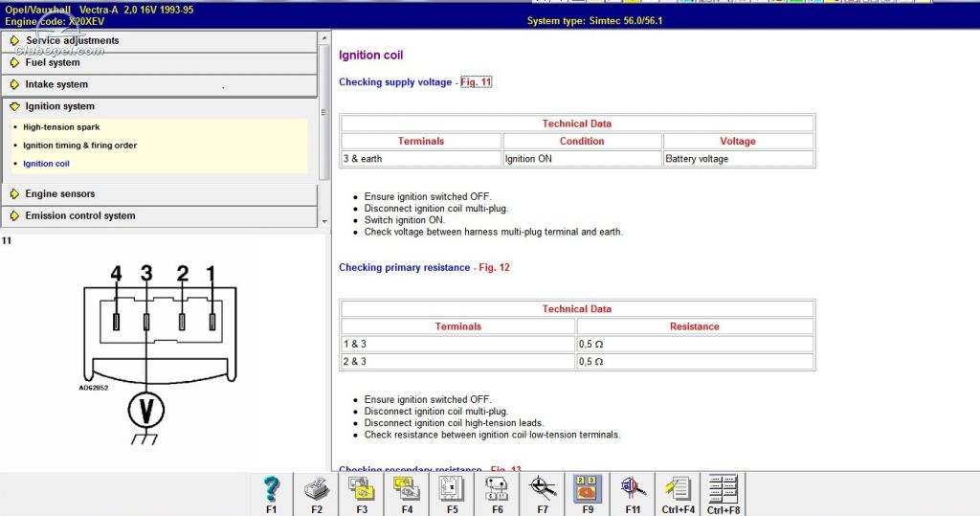This screenshot has width=980, height=516.
Task: Expand the Emission control system section
Action: click(160, 215)
